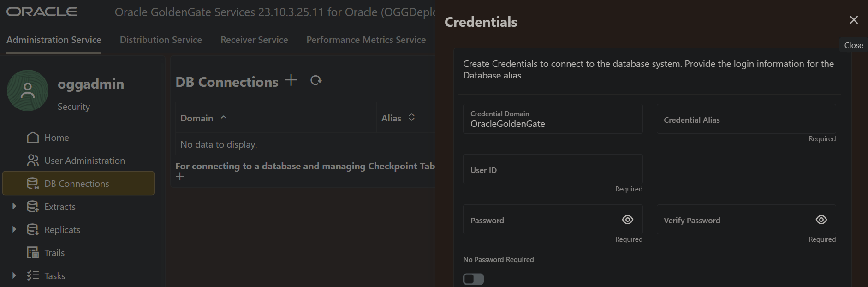868x287 pixels.
Task: Open Performance Metrics Service tab
Action: click(366, 40)
